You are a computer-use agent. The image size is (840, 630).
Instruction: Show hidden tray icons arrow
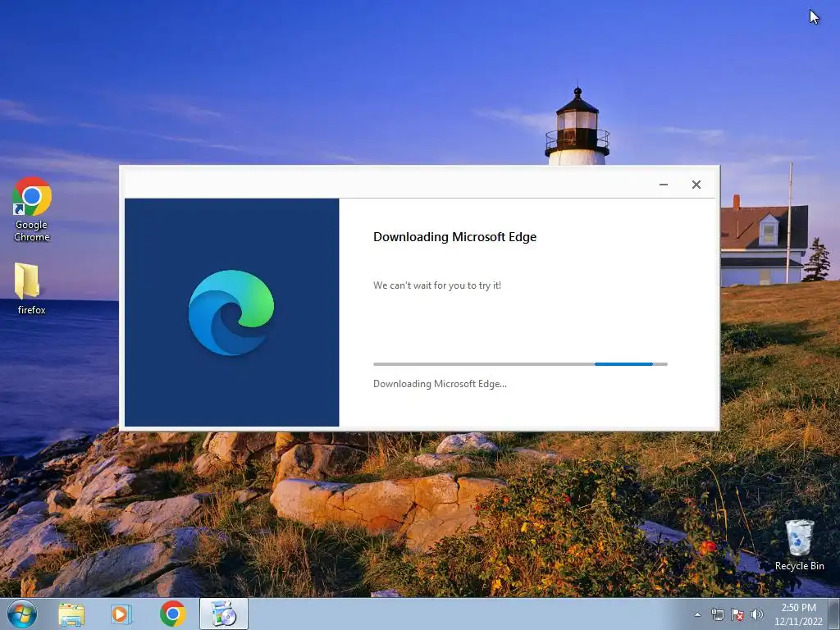(697, 614)
